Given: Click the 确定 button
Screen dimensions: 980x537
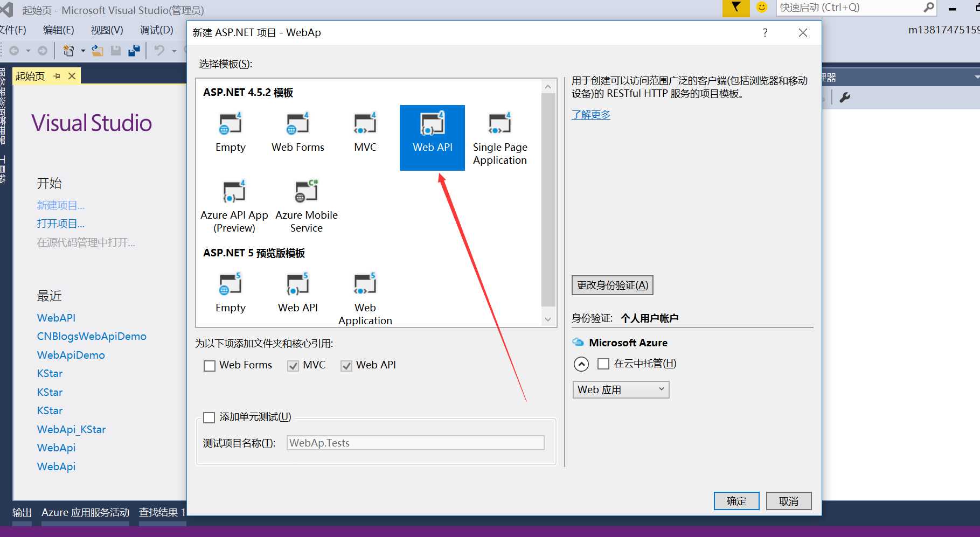Looking at the screenshot, I should 736,501.
